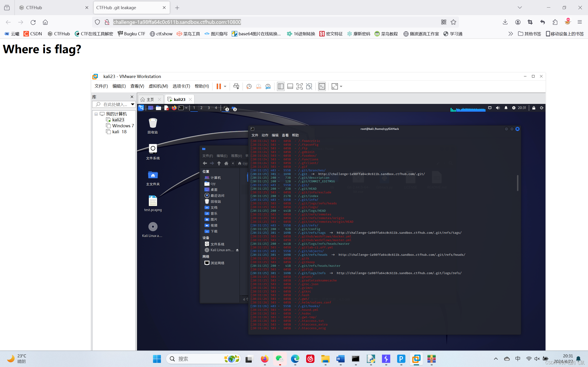This screenshot has height=367, width=588.
Task: Bookmark this page with the star icon
Action: 453,22
